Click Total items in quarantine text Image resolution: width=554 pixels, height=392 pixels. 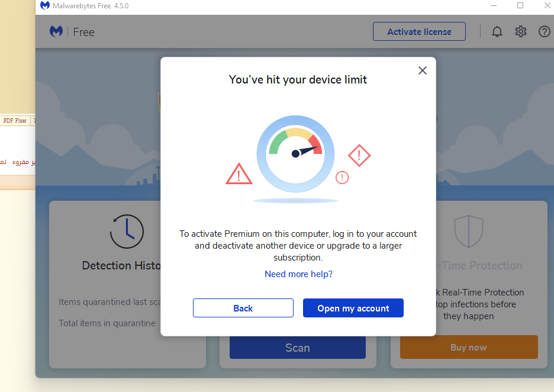(107, 323)
